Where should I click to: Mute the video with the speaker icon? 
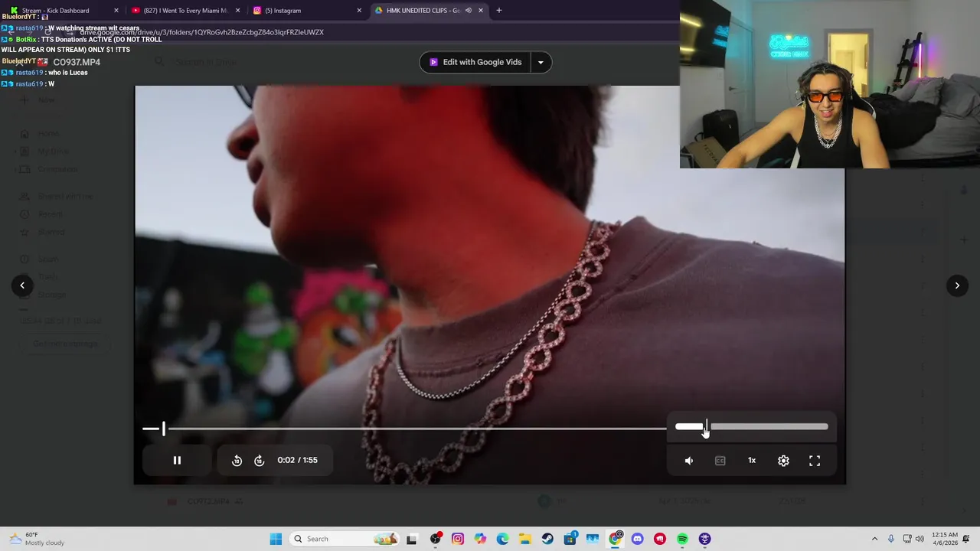[689, 460]
